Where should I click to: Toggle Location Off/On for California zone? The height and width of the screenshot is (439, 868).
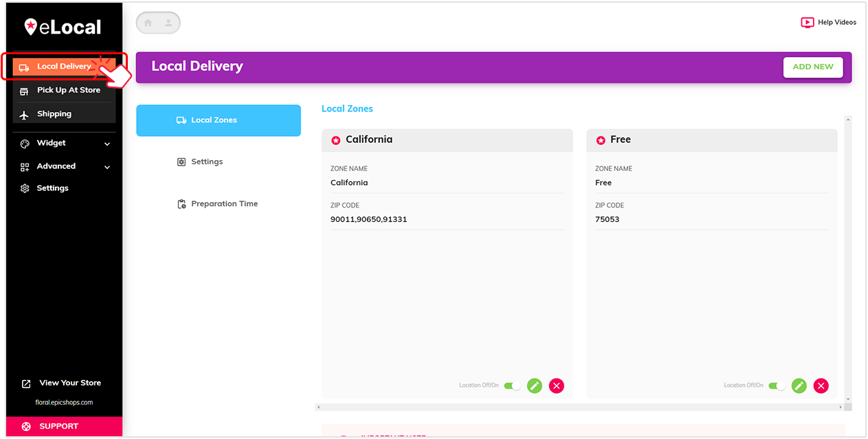(512, 385)
